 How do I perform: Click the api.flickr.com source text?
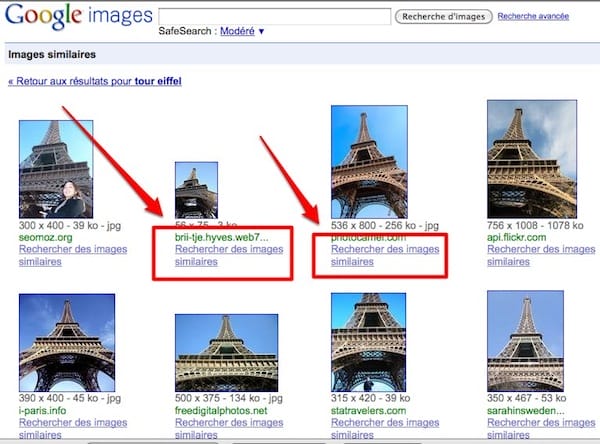(x=517, y=237)
